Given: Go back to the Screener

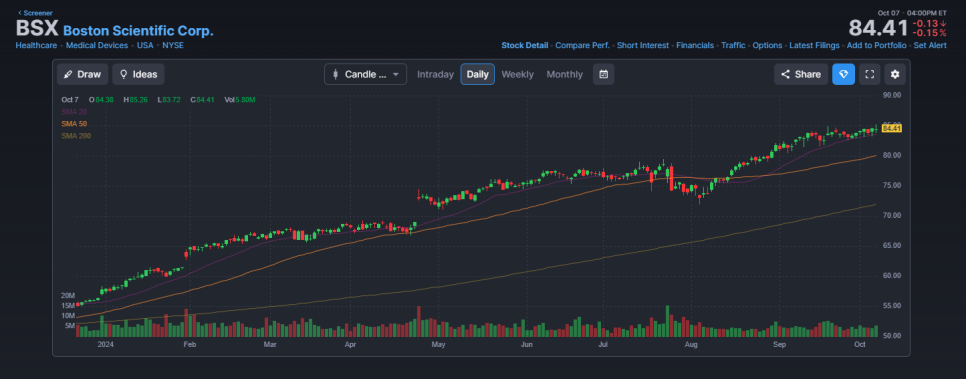Looking at the screenshot, I should tap(35, 13).
